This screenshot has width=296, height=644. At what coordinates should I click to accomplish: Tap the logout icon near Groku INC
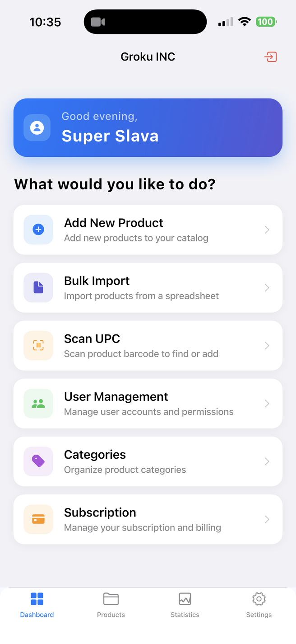click(x=270, y=56)
